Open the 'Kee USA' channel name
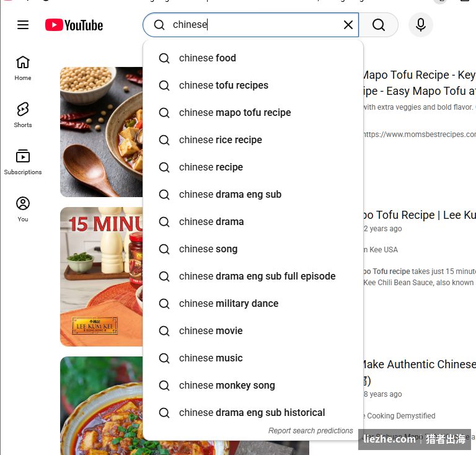The height and width of the screenshot is (455, 476). [x=381, y=250]
